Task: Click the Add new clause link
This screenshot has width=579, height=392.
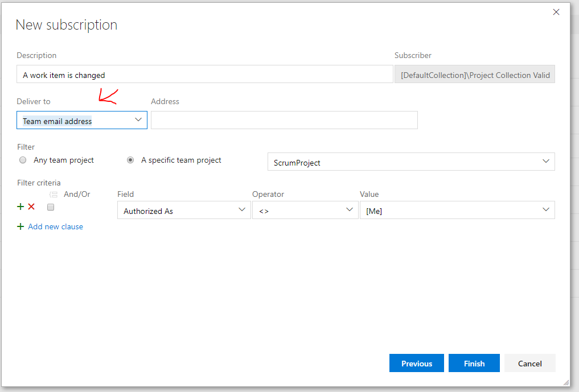Action: (x=55, y=226)
